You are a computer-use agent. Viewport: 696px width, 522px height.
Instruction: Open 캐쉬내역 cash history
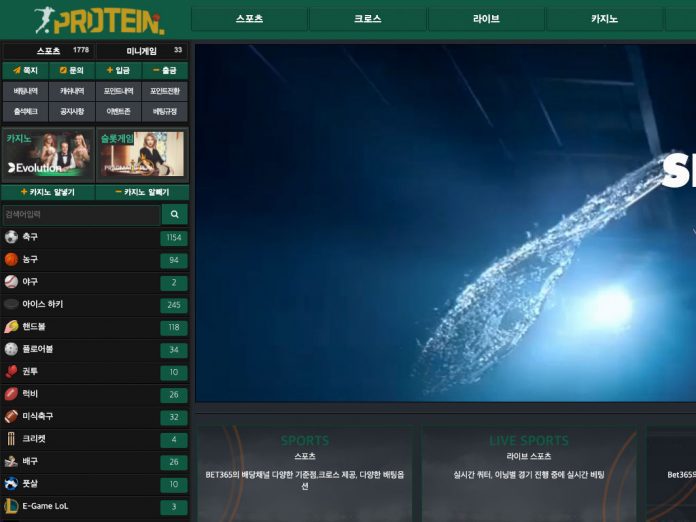coord(72,91)
